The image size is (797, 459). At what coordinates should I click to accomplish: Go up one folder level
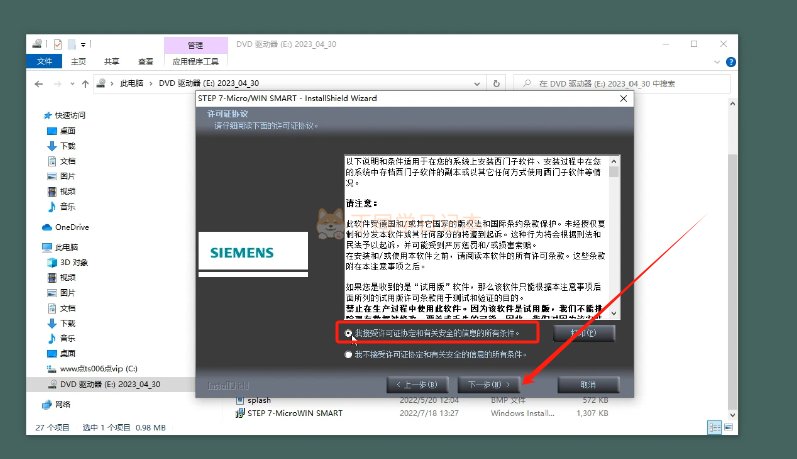pyautogui.click(x=85, y=84)
